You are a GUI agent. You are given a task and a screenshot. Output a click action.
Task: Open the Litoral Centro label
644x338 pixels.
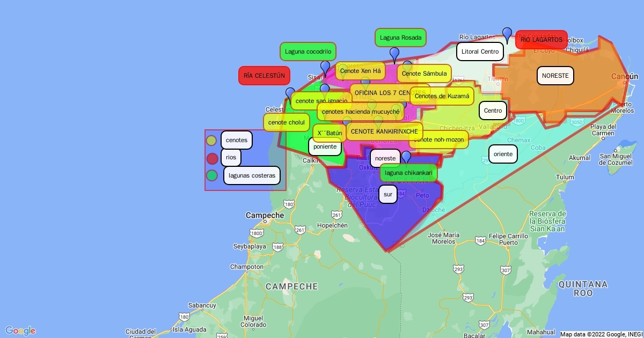(x=480, y=52)
